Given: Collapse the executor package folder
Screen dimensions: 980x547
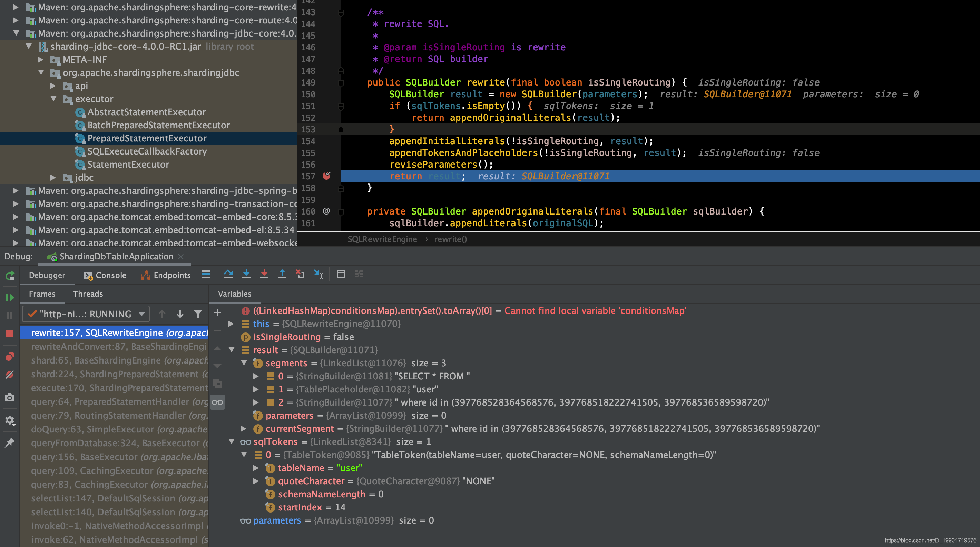Looking at the screenshot, I should click(x=53, y=99).
